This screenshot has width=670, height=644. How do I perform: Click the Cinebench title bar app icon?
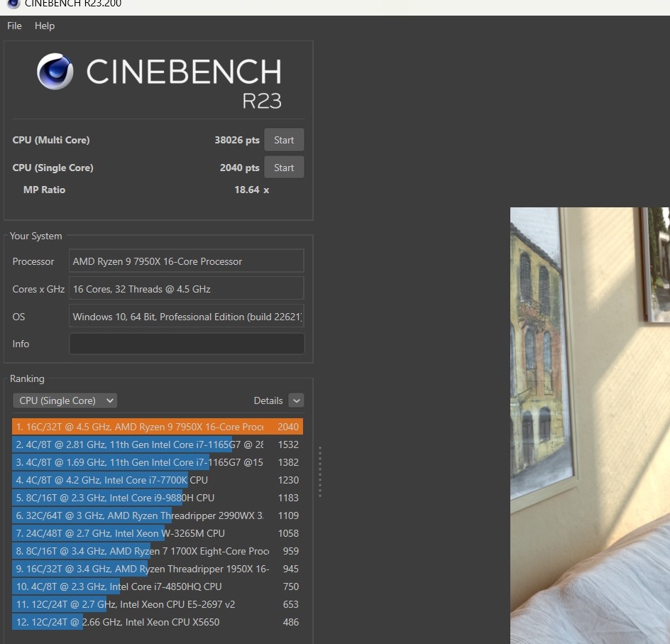click(x=13, y=4)
